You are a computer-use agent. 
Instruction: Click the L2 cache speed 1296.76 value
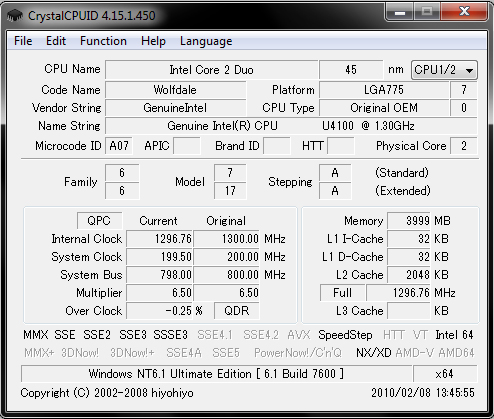click(x=399, y=293)
